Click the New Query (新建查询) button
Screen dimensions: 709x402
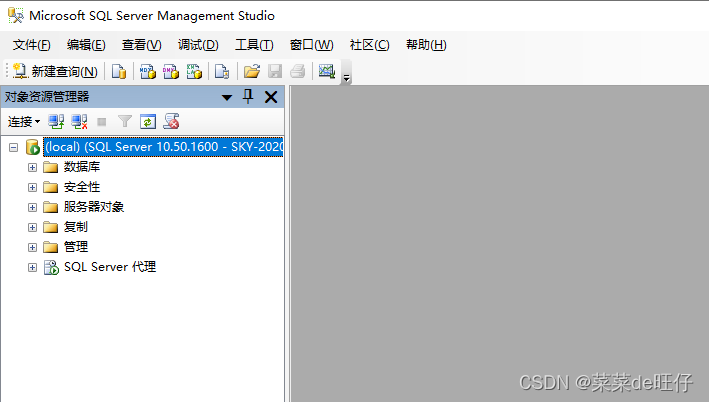tap(55, 71)
